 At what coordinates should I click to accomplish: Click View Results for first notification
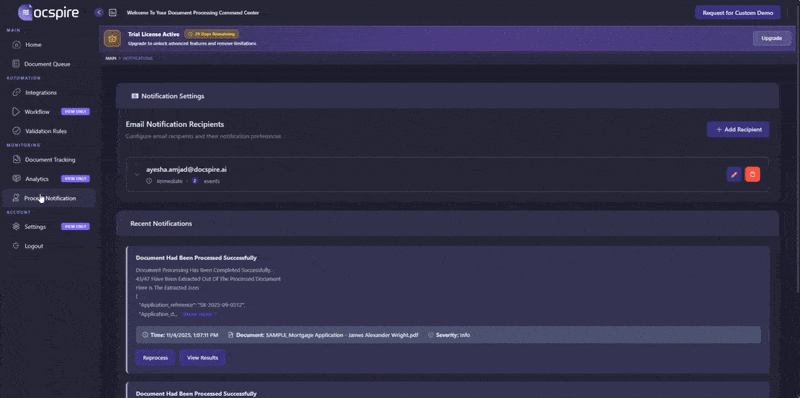click(x=203, y=358)
